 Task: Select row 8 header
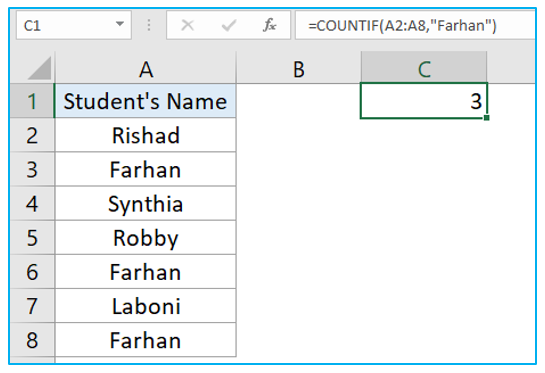click(x=32, y=340)
